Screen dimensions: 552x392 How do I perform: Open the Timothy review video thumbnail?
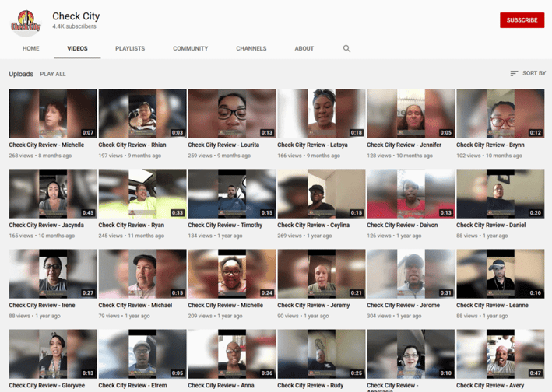pyautogui.click(x=232, y=194)
